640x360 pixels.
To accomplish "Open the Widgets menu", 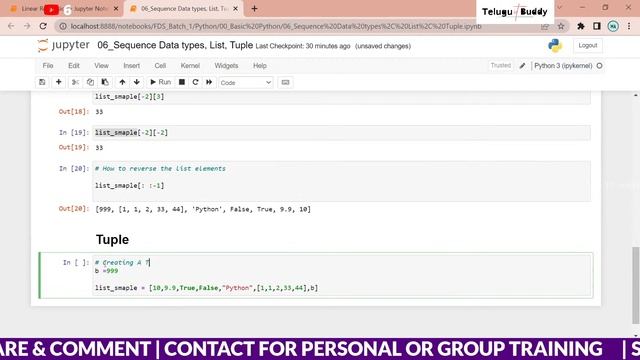I will point(226,66).
